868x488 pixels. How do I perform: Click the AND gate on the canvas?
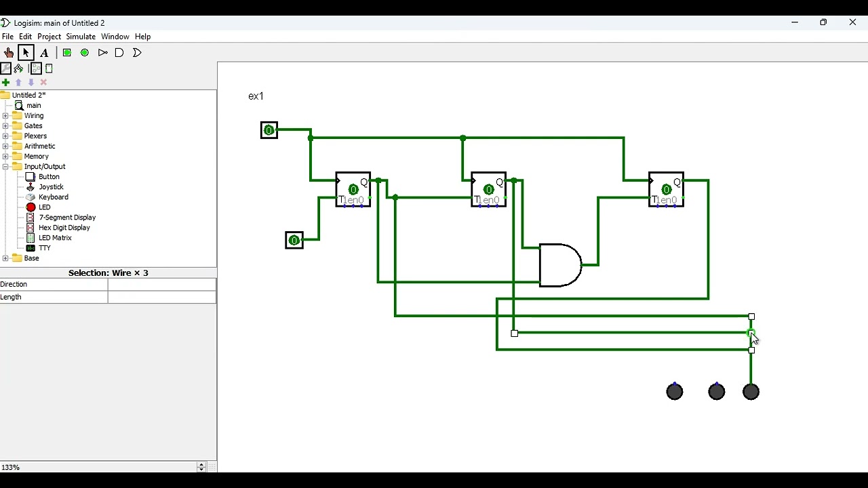(x=560, y=265)
